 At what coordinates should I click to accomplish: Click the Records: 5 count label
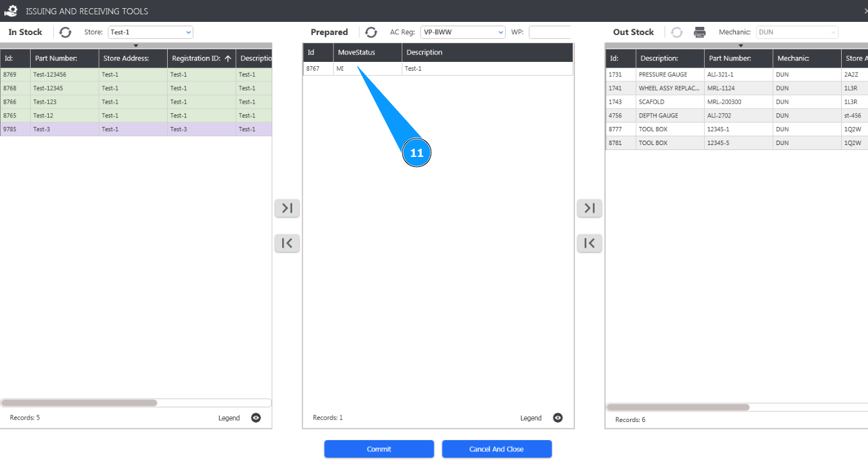[x=25, y=418]
